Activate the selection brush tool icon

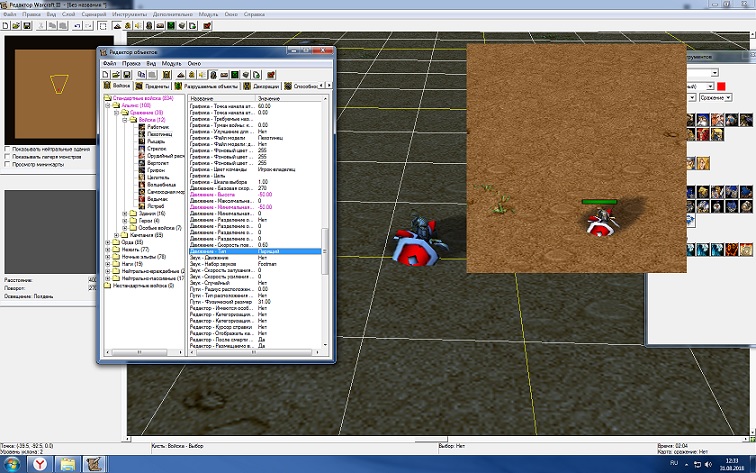click(x=103, y=26)
